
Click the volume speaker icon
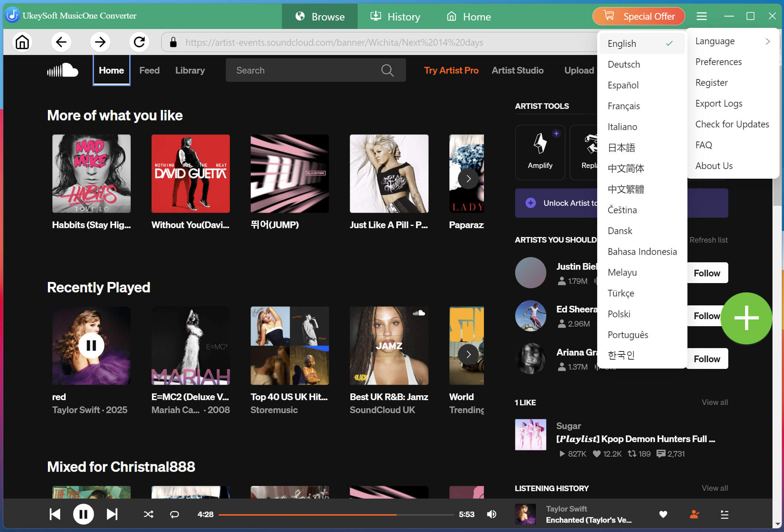click(492, 514)
